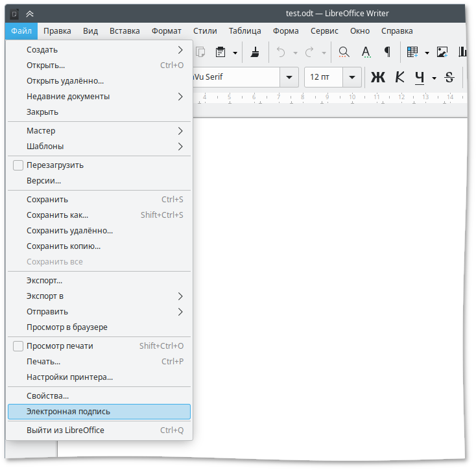The height and width of the screenshot is (470, 476).
Task: Select Открыть... menu entry
Action: (x=99, y=65)
